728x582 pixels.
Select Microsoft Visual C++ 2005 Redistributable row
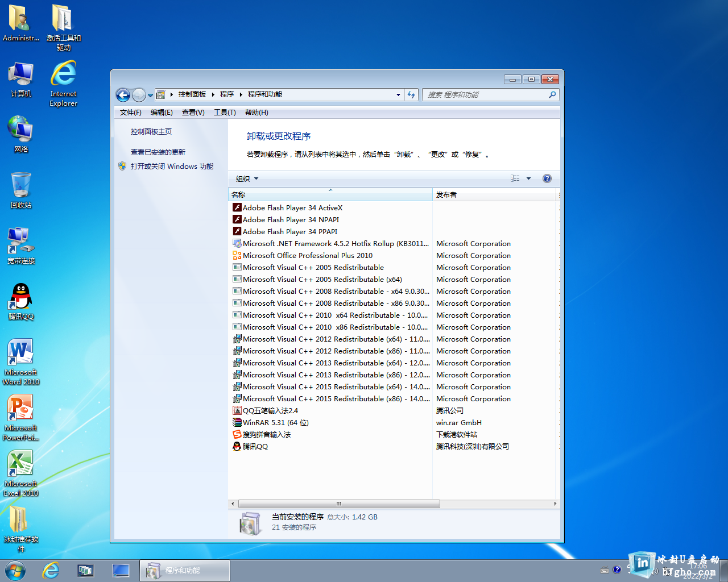393,268
